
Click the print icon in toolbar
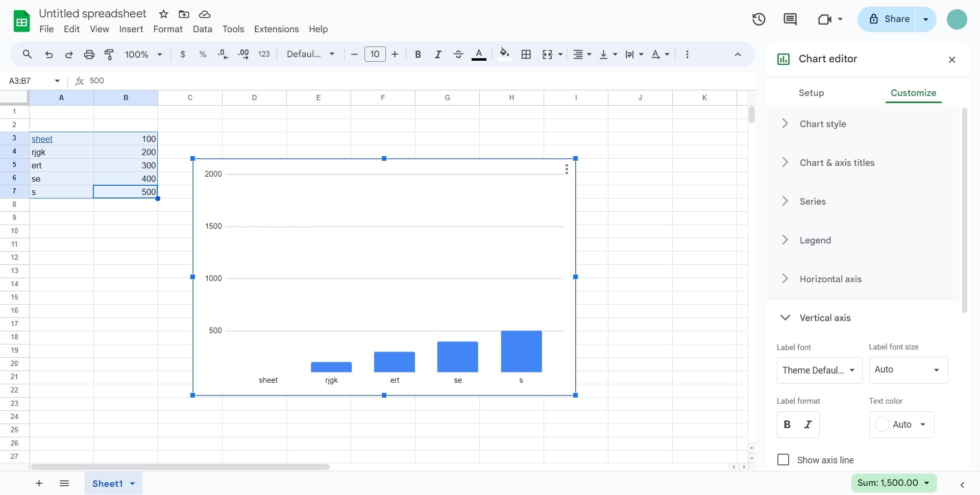coord(89,54)
